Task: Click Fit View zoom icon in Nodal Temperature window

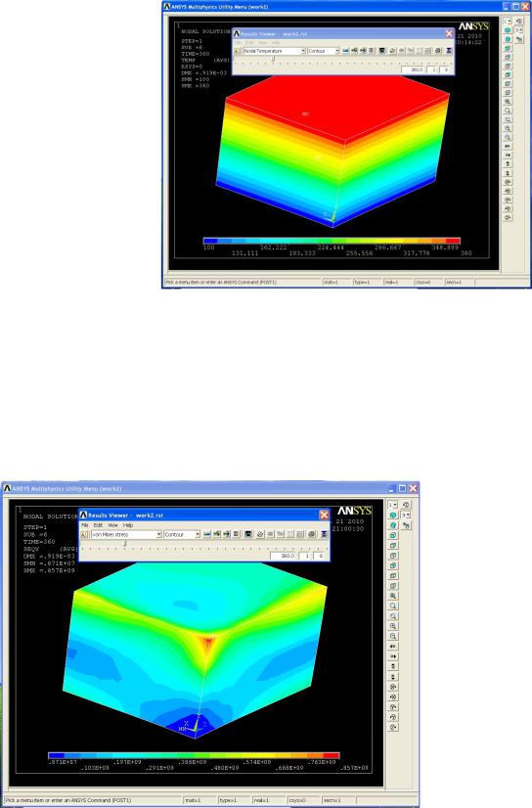Action: tap(508, 102)
